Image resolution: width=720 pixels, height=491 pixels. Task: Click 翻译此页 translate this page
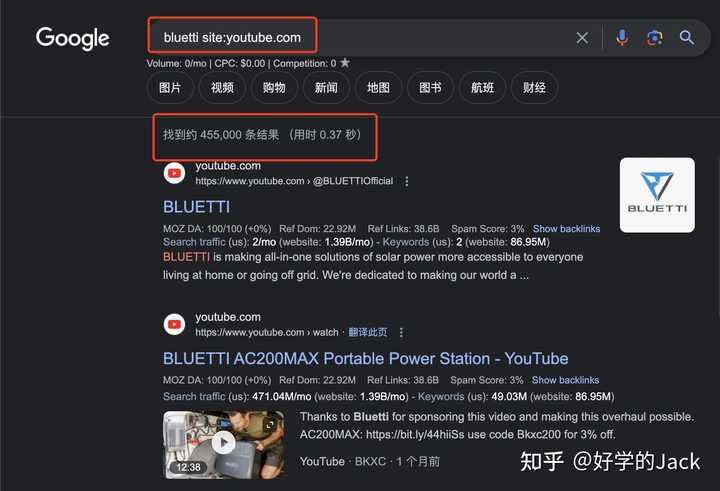click(x=367, y=332)
